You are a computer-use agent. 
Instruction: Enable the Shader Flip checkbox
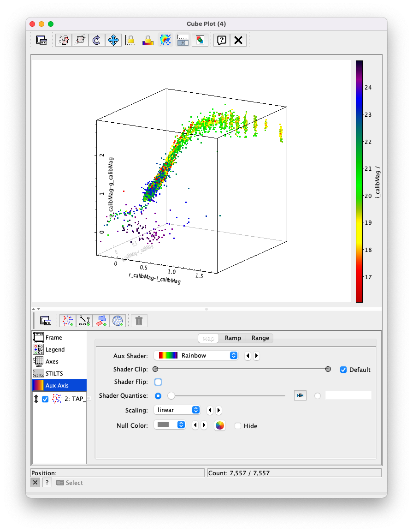click(x=158, y=382)
